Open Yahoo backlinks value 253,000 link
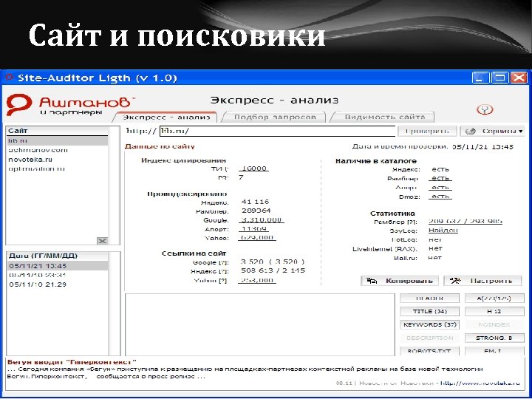Image resolution: width=532 pixels, height=399 pixels. (x=257, y=280)
